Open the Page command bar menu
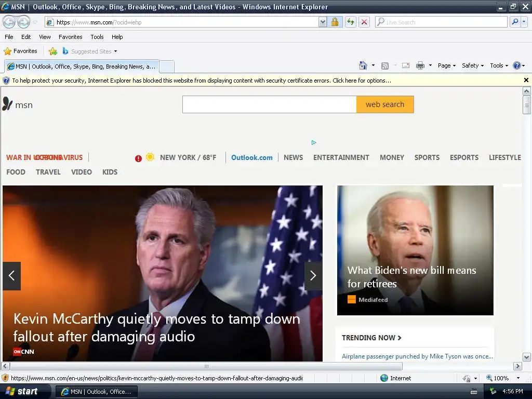532x399 pixels. [446, 65]
